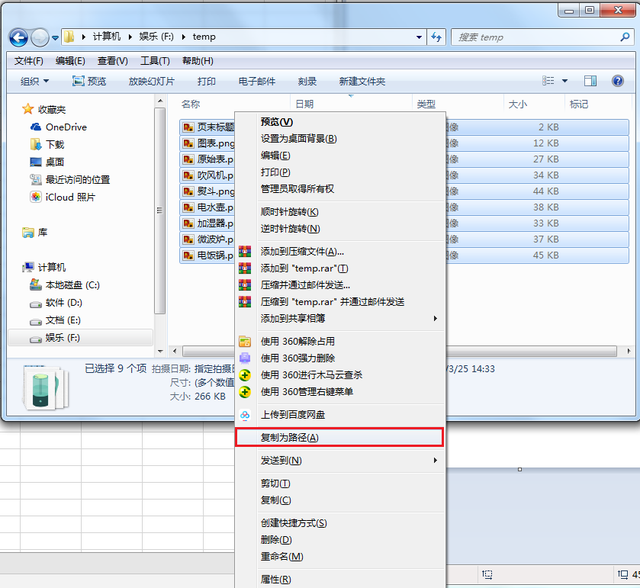Open the view options dropdown arrow
Image resolution: width=640 pixels, height=588 pixels.
click(565, 81)
